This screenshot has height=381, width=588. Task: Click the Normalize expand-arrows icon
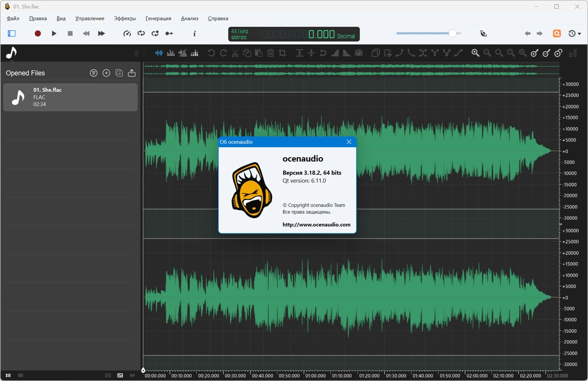click(299, 53)
